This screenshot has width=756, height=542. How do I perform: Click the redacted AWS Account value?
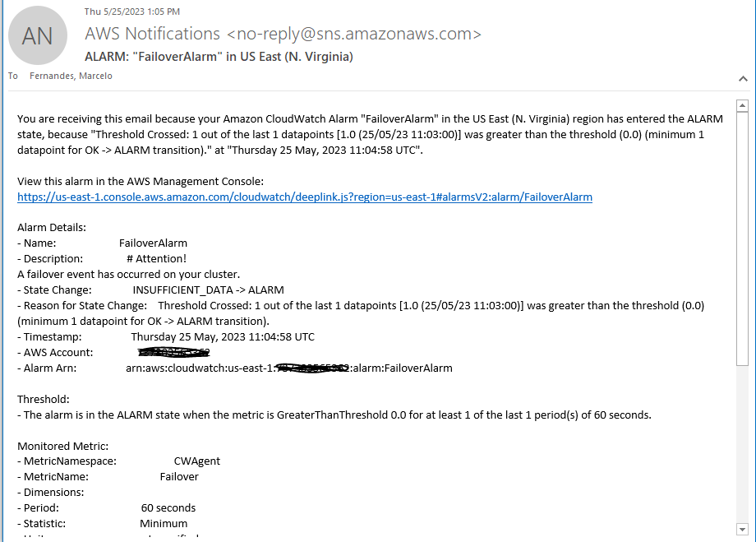(172, 352)
